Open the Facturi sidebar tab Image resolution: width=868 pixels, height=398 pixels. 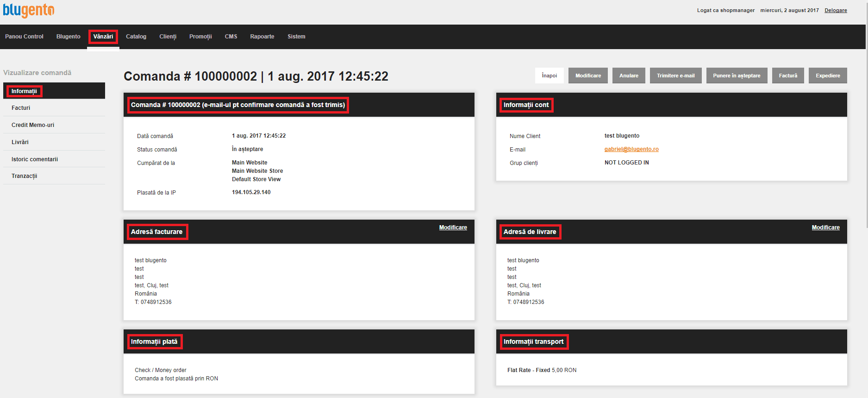(54, 108)
